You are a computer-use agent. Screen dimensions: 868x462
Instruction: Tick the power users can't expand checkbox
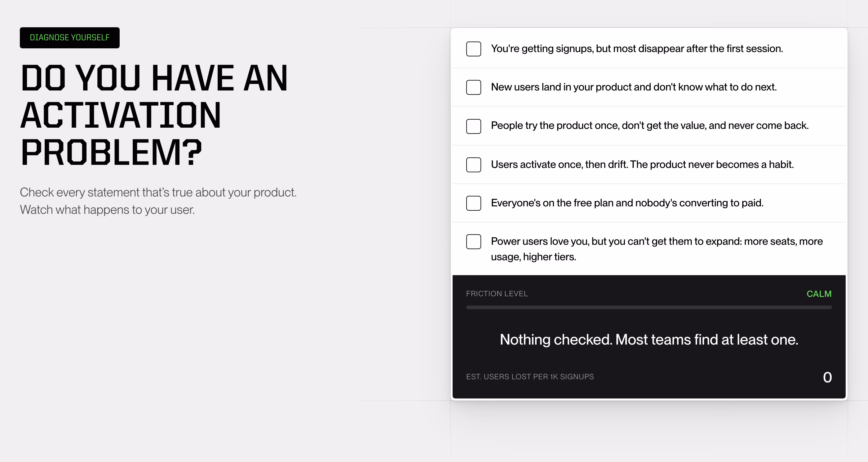473,241
